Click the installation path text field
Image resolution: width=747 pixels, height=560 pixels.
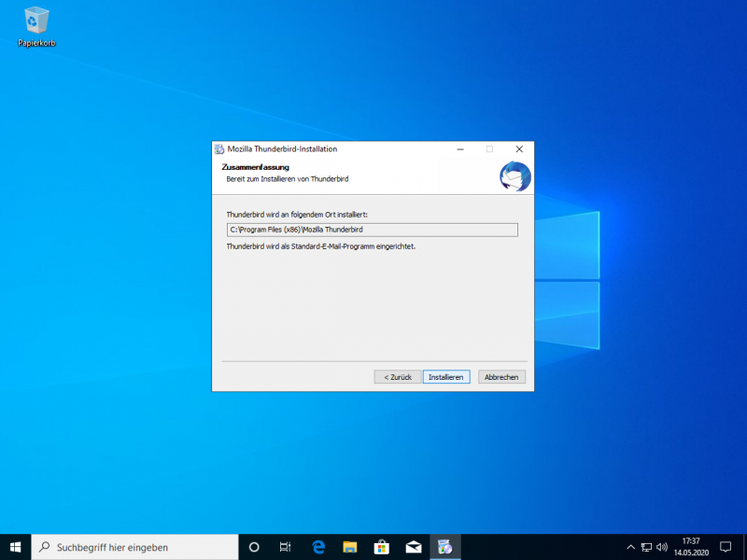pos(372,230)
